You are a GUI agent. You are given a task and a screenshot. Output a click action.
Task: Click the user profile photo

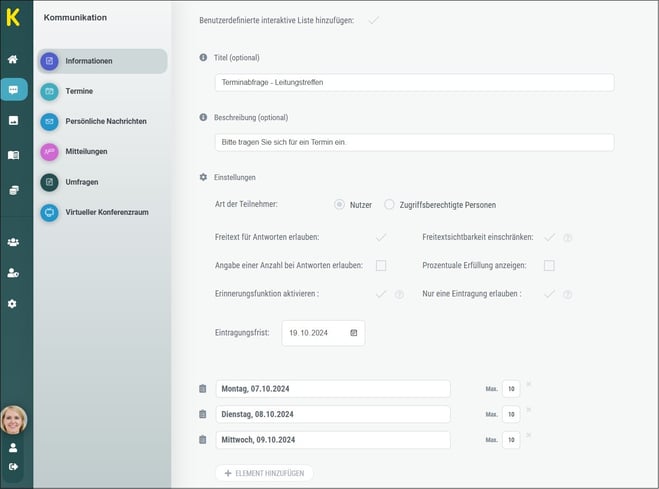point(13,420)
